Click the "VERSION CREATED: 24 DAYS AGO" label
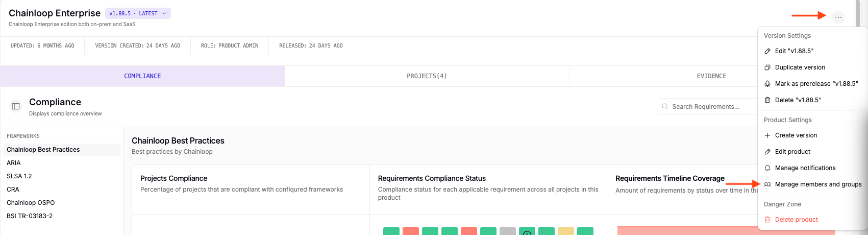Image resolution: width=868 pixels, height=235 pixels. [138, 46]
